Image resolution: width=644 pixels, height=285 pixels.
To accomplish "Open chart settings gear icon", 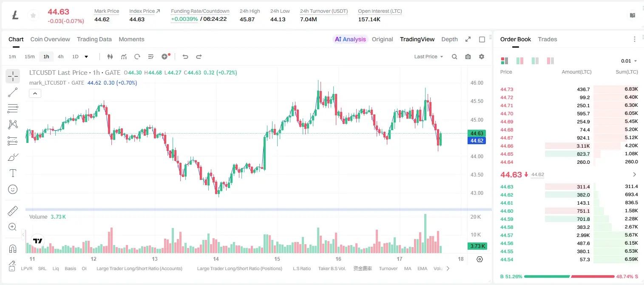I will coord(482,57).
